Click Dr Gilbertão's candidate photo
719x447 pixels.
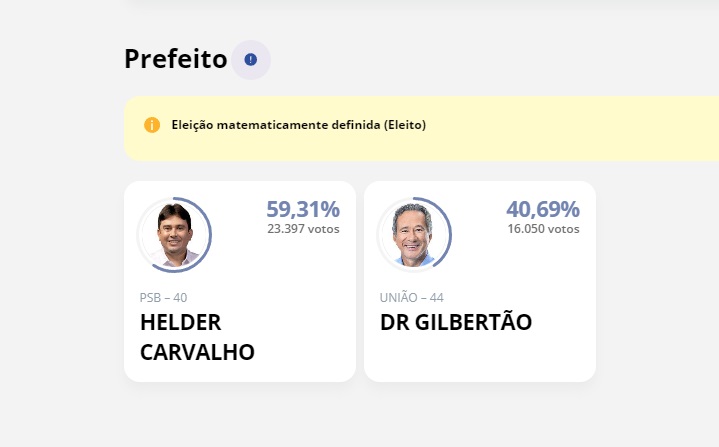point(414,235)
